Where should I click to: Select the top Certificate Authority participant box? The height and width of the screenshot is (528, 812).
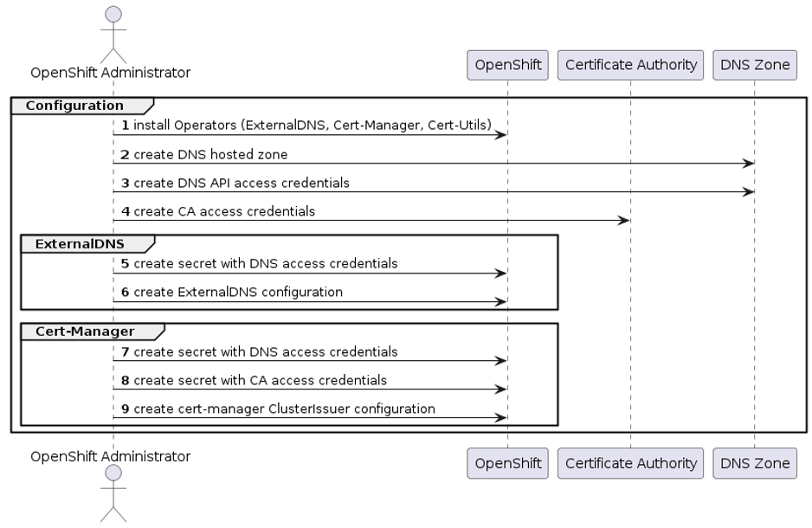(630, 65)
